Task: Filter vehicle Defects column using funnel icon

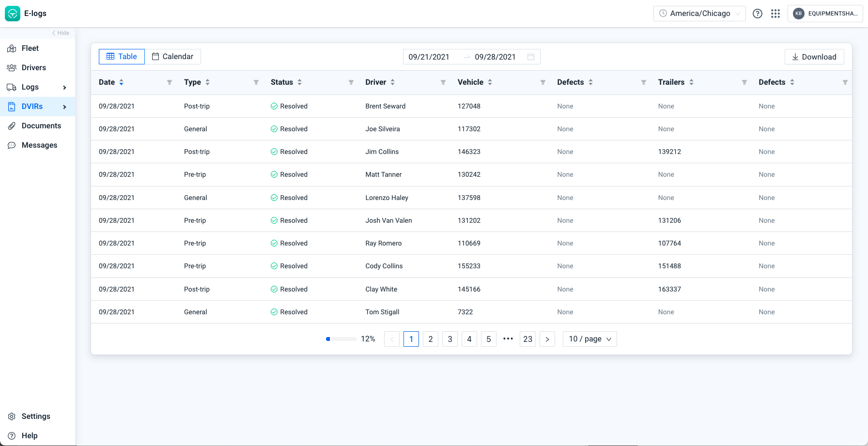Action: [x=644, y=82]
